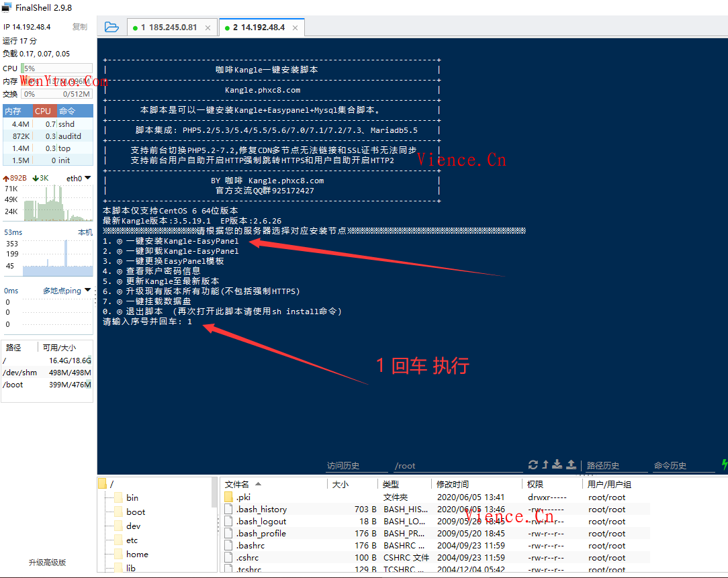Click the dev folder icon

pos(118,526)
